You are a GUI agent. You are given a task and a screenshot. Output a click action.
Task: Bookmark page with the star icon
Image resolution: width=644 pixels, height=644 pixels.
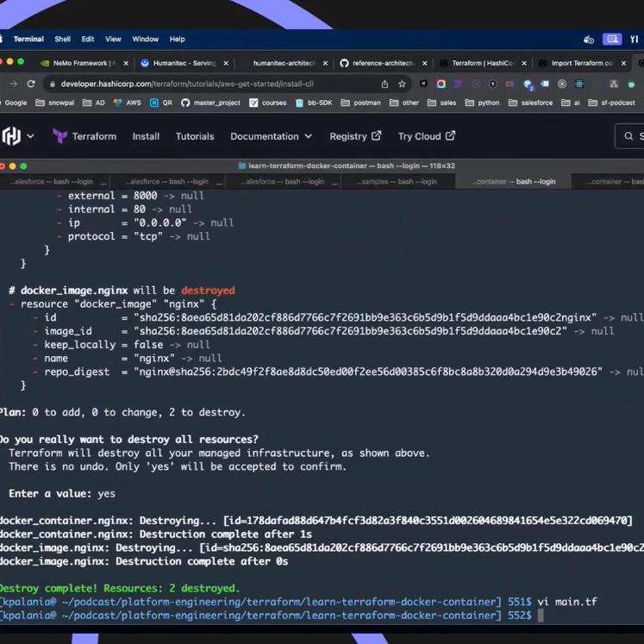click(x=402, y=84)
